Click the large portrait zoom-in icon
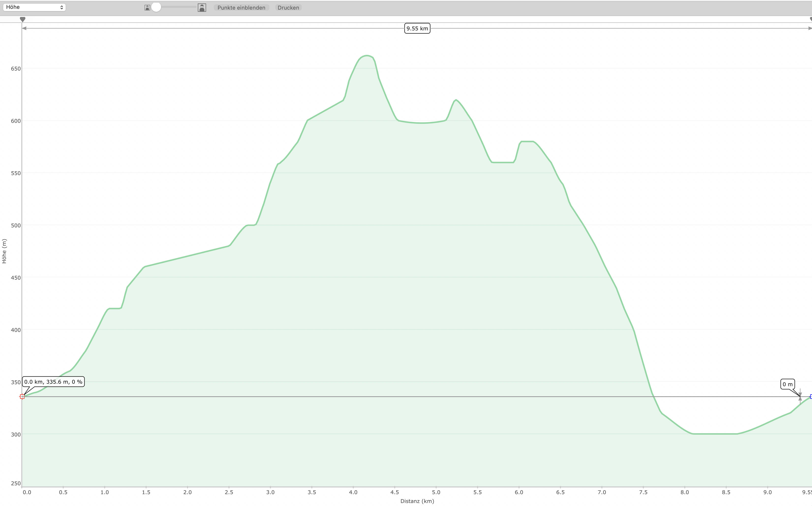812x506 pixels. coord(202,7)
